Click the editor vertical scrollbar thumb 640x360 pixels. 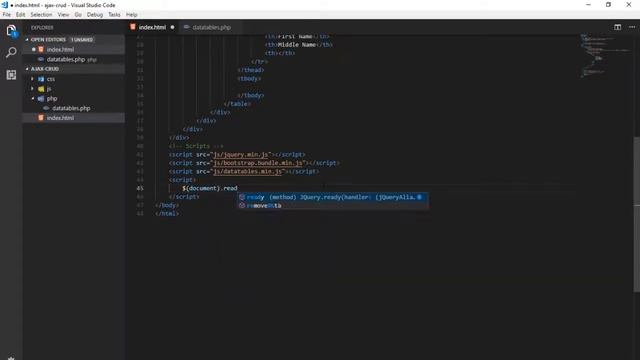pos(636,214)
